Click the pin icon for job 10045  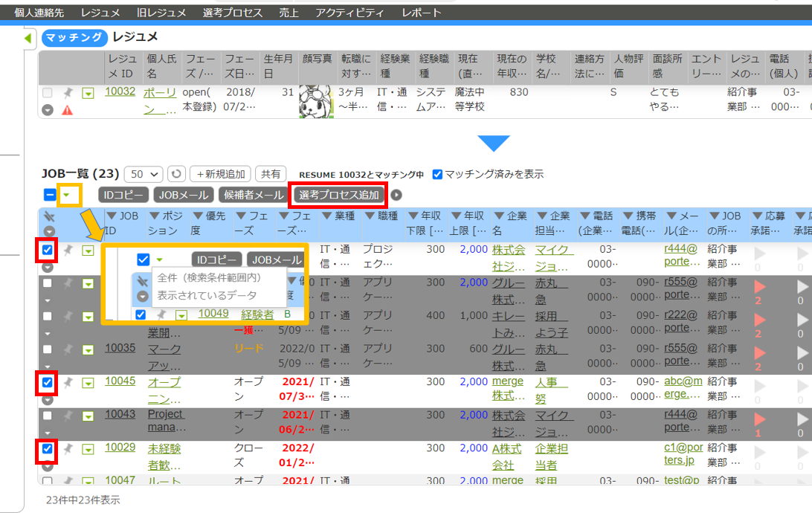[68, 383]
